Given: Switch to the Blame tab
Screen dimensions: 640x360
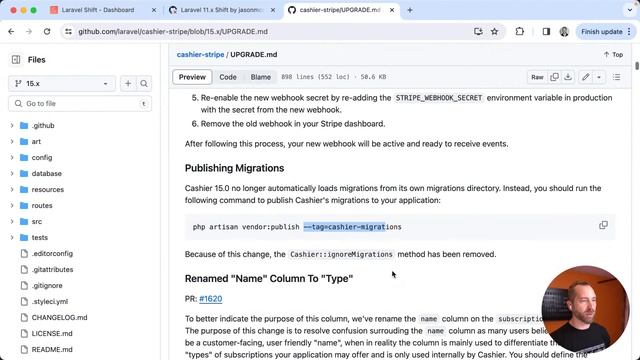Looking at the screenshot, I should (x=260, y=77).
